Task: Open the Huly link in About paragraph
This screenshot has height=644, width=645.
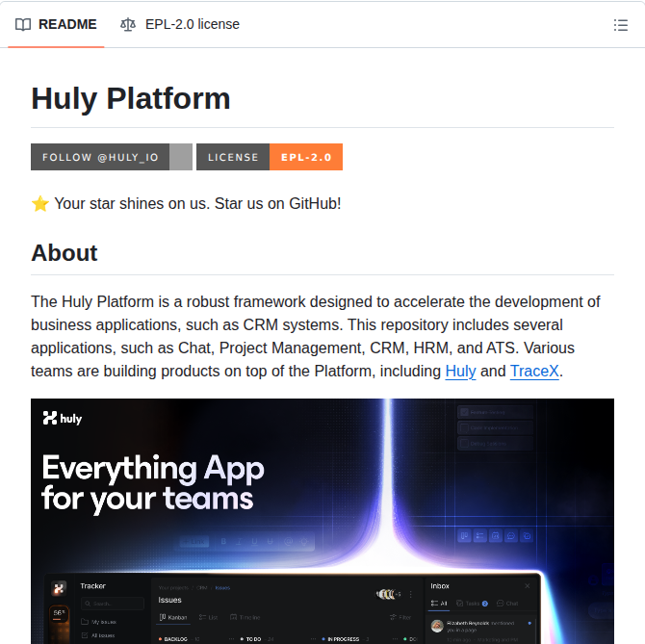Action: [461, 371]
